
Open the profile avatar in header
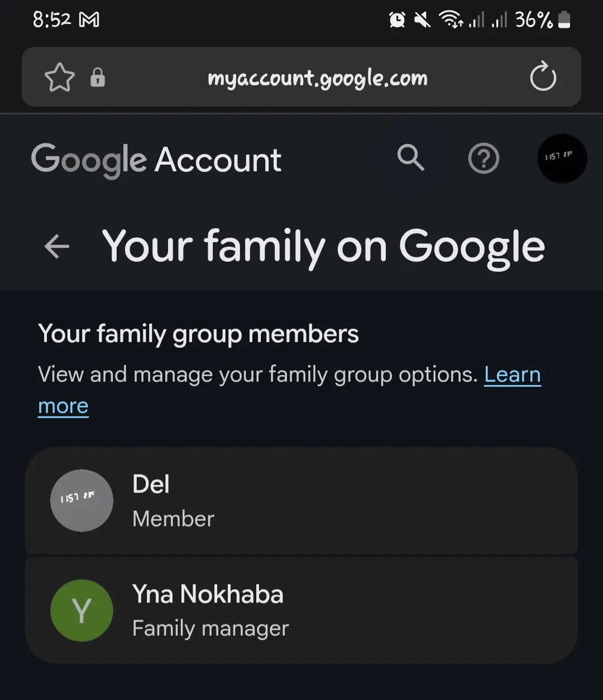pos(562,159)
